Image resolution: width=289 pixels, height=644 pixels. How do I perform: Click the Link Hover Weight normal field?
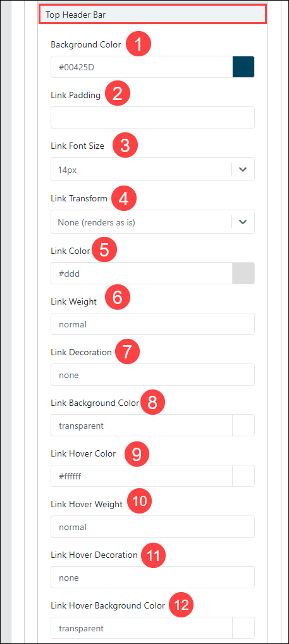tap(152, 527)
